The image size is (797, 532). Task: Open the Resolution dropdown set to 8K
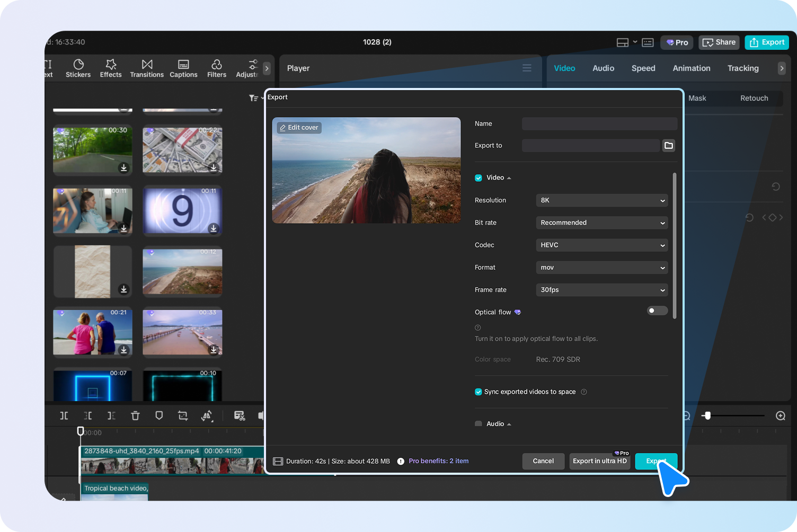pos(601,200)
